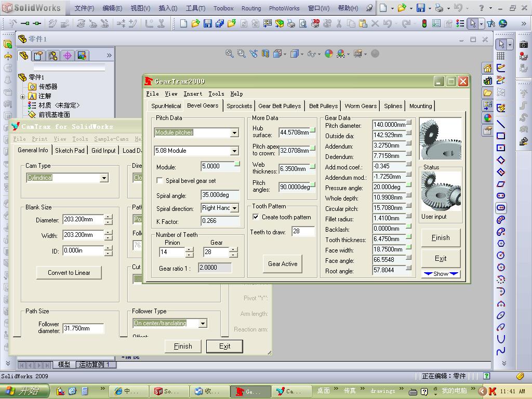Screen dimensions: 532x399
Task: Open the 5.08 Module dropdown
Action: click(234, 151)
